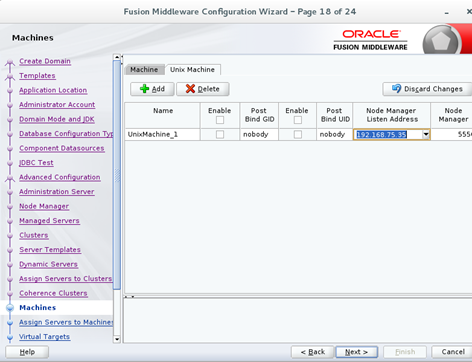Go to the Templates step
The height and width of the screenshot is (362, 472).
pos(37,76)
